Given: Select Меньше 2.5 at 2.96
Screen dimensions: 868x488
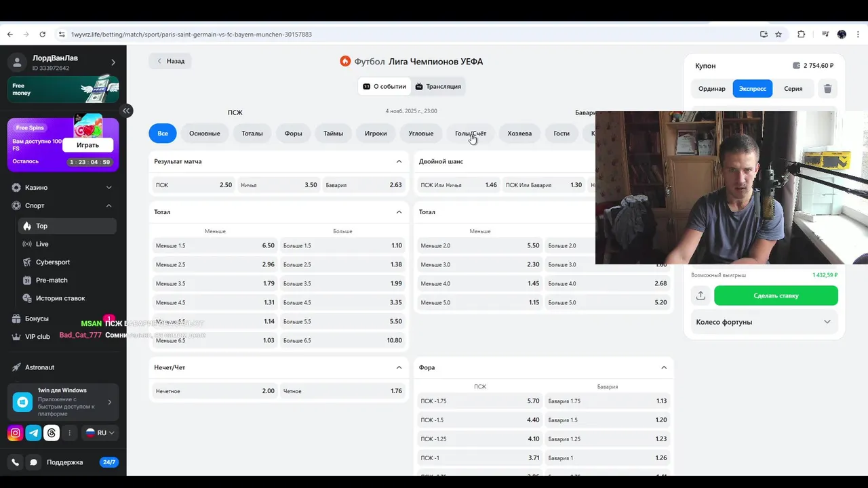Looking at the screenshot, I should point(215,264).
